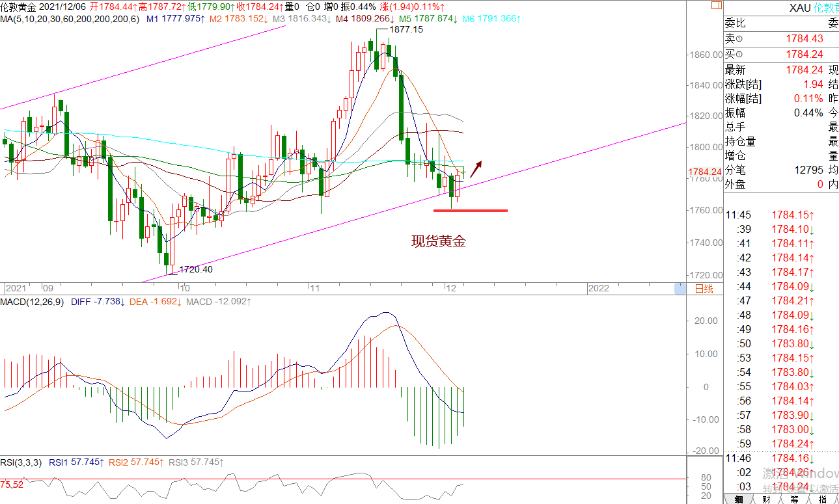Screen dimensions: 839x504
Task: Click the MA(5,10,20,30,60,200,200,200,6) indicator label
Action: pyautogui.click(x=70, y=20)
